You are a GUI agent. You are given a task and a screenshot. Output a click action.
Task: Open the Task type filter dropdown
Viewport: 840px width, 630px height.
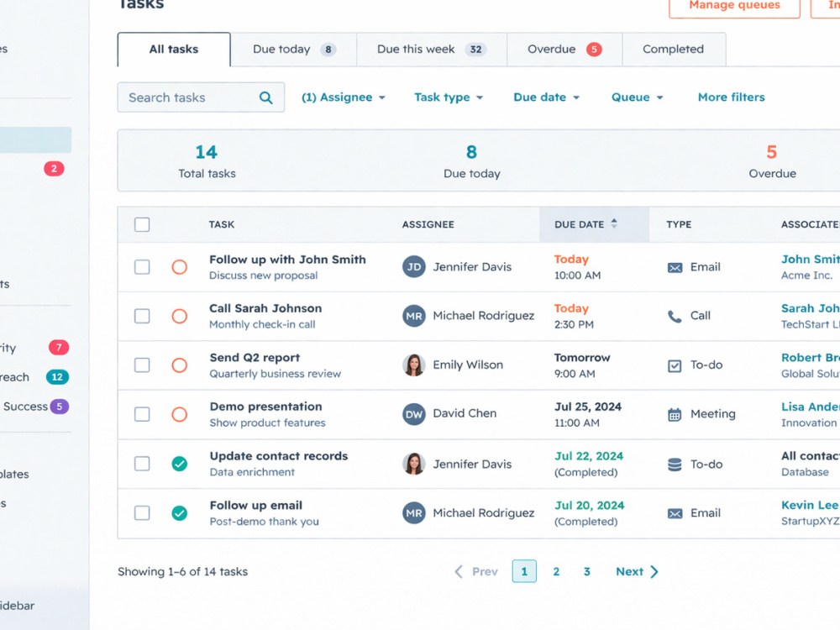pyautogui.click(x=449, y=97)
